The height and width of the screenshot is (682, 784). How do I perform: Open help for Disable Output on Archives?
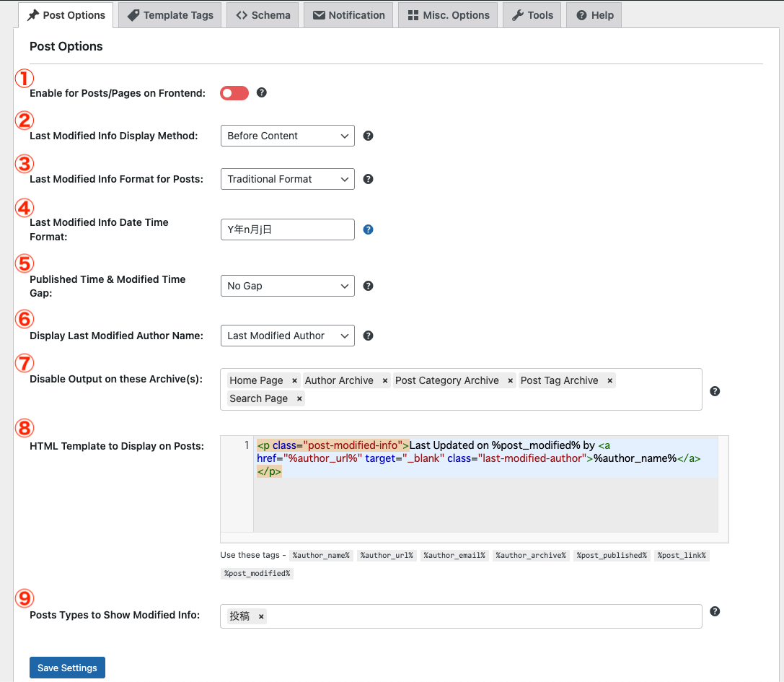[x=715, y=390]
